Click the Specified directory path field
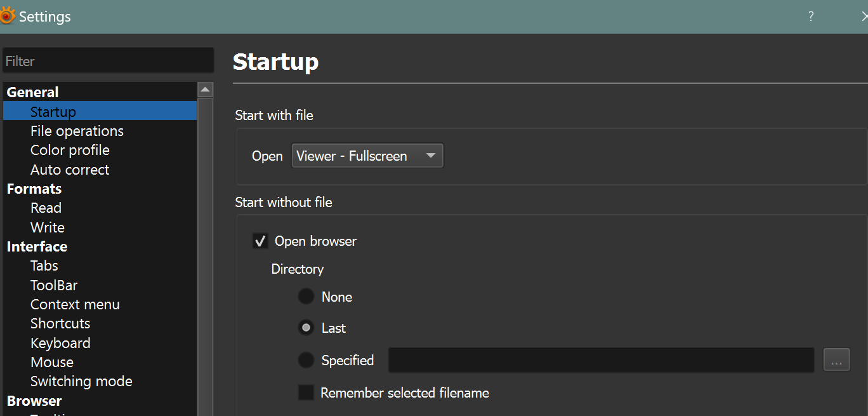The width and height of the screenshot is (868, 416). click(x=601, y=360)
